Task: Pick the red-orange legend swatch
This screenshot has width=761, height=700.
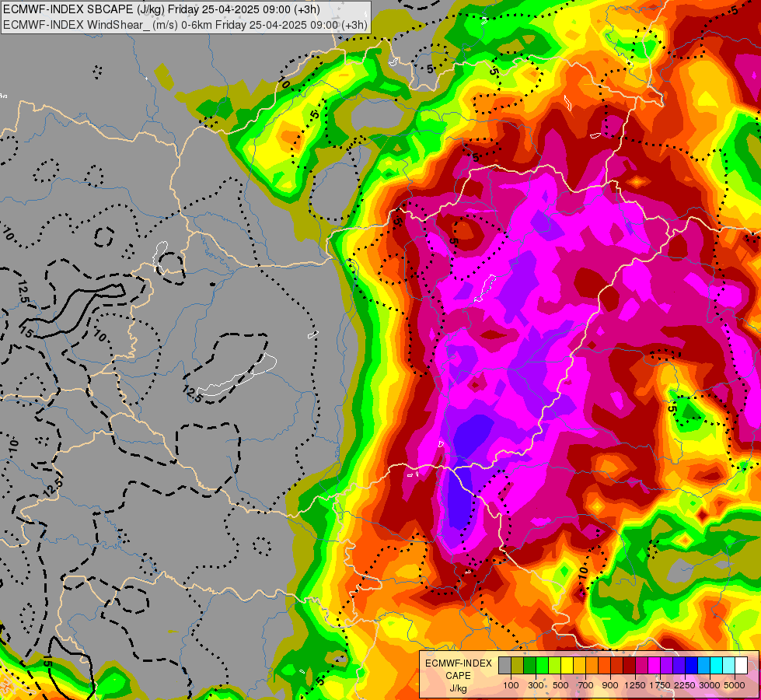Action: point(604,666)
